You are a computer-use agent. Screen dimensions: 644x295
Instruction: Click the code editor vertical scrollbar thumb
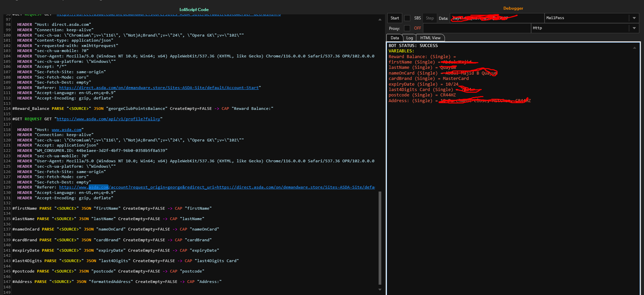click(x=380, y=238)
